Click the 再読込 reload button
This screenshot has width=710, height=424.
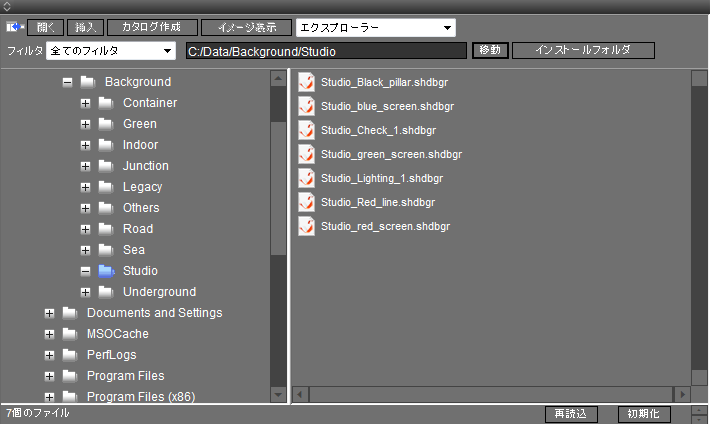571,414
